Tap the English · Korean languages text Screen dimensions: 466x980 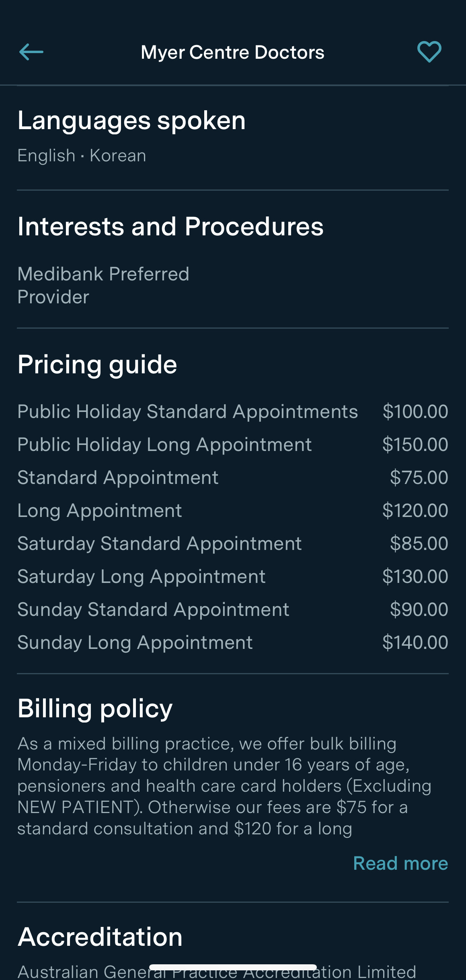82,156
